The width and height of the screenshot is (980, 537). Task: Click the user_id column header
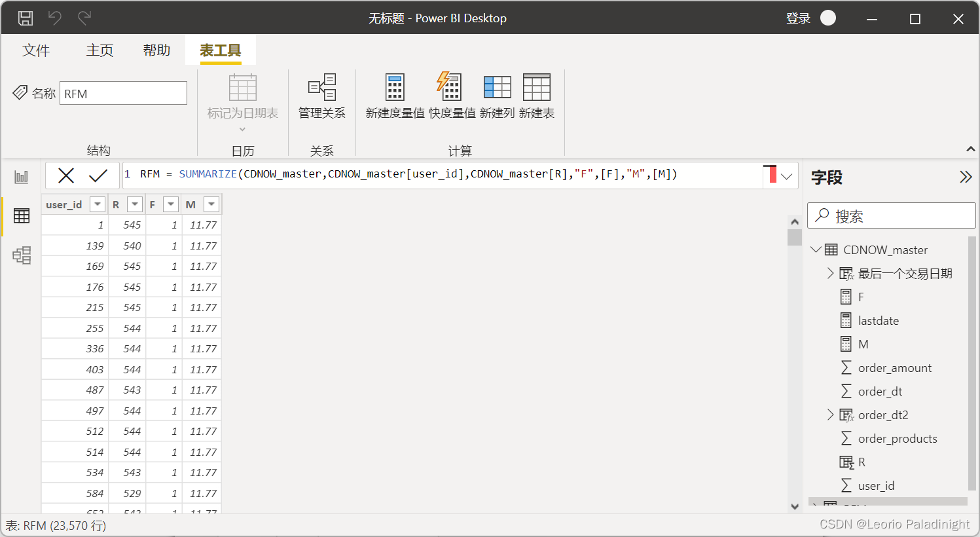(x=64, y=204)
